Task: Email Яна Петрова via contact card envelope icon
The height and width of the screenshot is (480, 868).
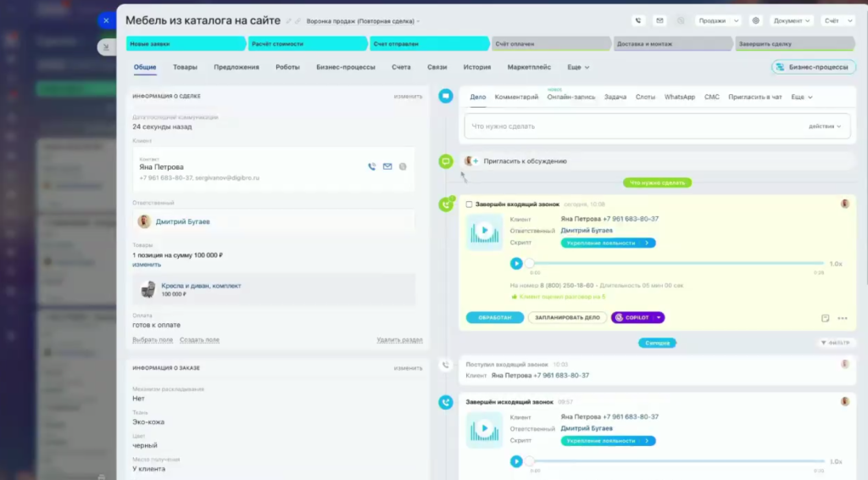Action: [387, 167]
